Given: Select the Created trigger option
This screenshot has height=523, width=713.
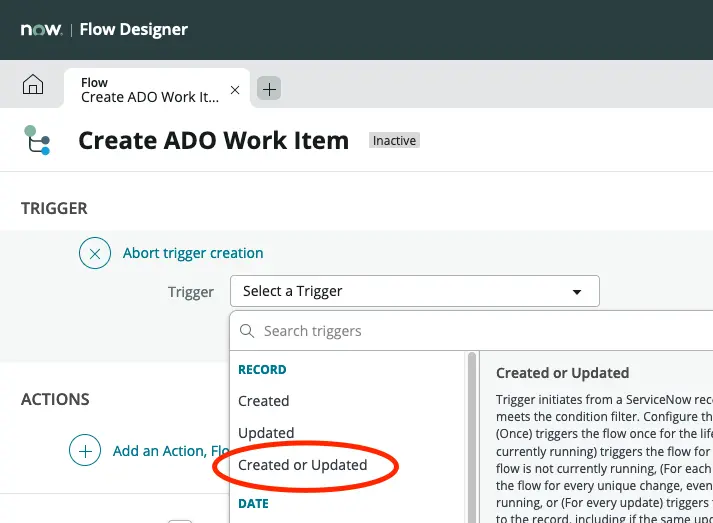Looking at the screenshot, I should [x=264, y=401].
